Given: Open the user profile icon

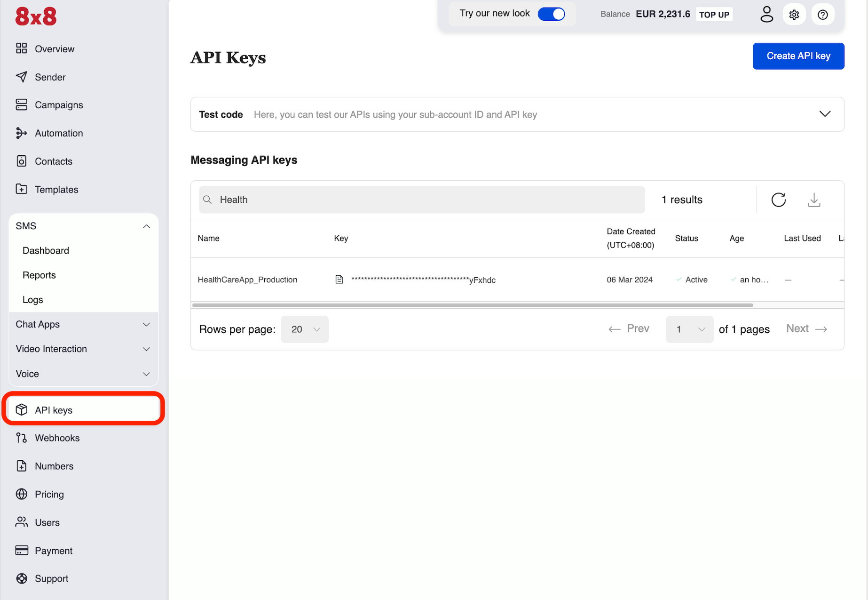Looking at the screenshot, I should (x=766, y=14).
